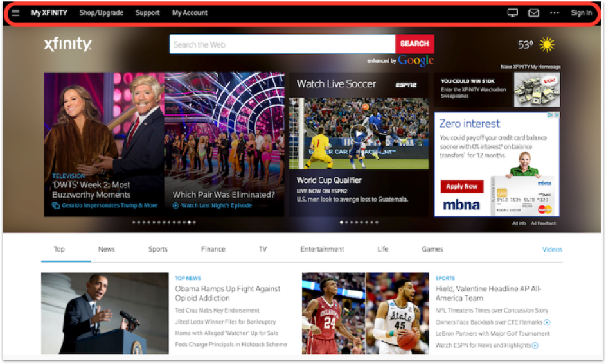
Task: Open the three-dots more options icon
Action: click(555, 13)
